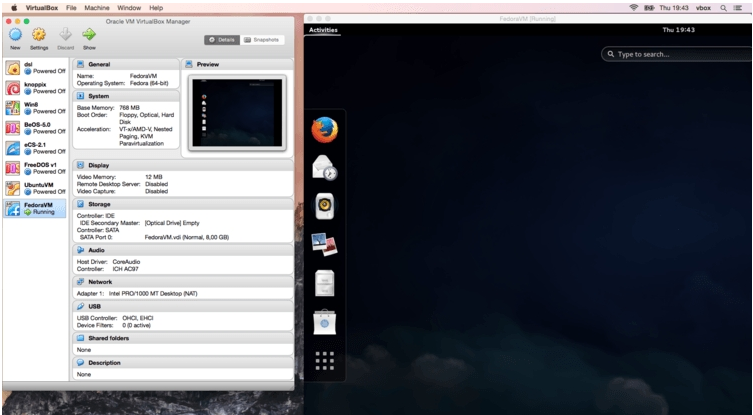The image size is (753, 415).
Task: Select the eCS-2.1 machine icon
Action: [x=12, y=148]
